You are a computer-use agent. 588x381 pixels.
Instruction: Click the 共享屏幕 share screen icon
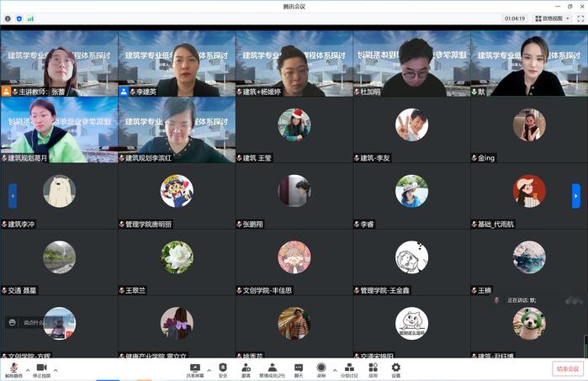tap(195, 368)
